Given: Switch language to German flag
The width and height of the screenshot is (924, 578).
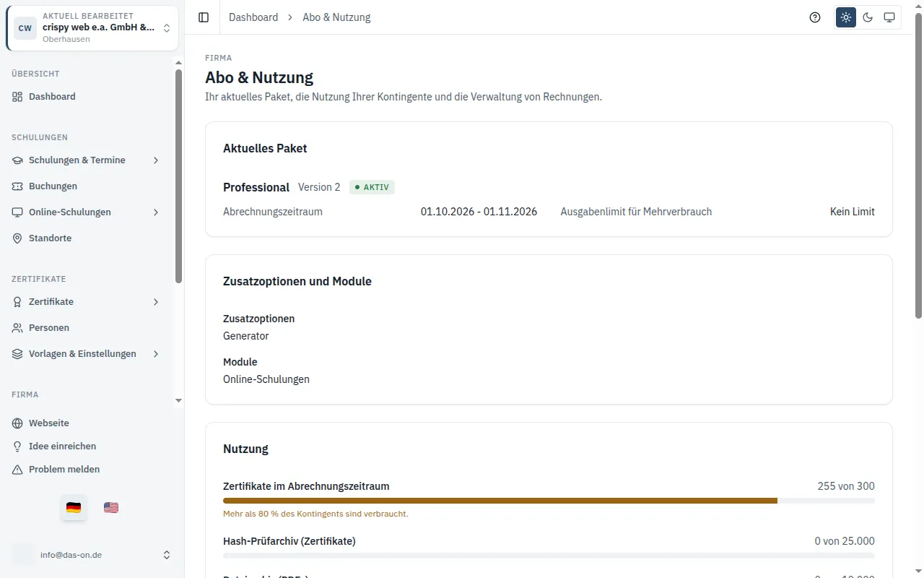Looking at the screenshot, I should (x=74, y=508).
